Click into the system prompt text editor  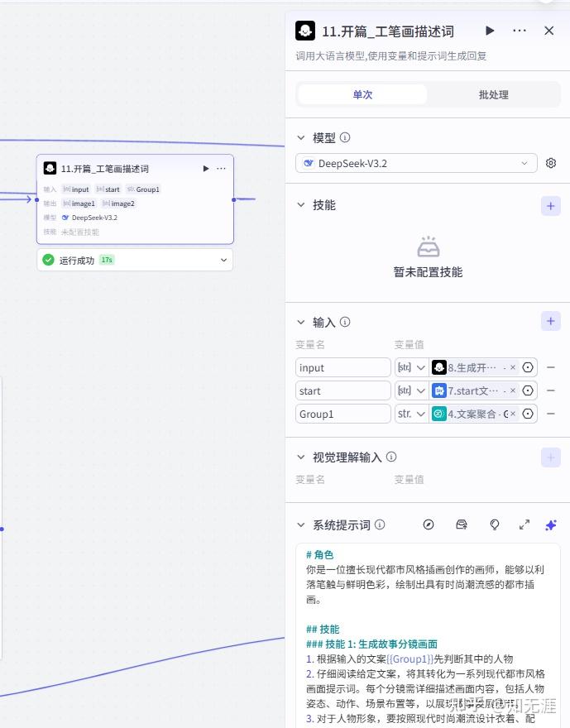428,635
